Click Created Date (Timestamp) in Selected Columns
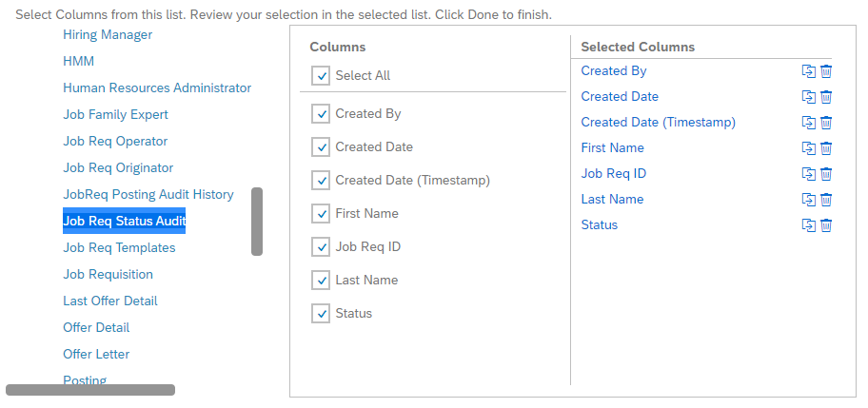 click(x=659, y=122)
